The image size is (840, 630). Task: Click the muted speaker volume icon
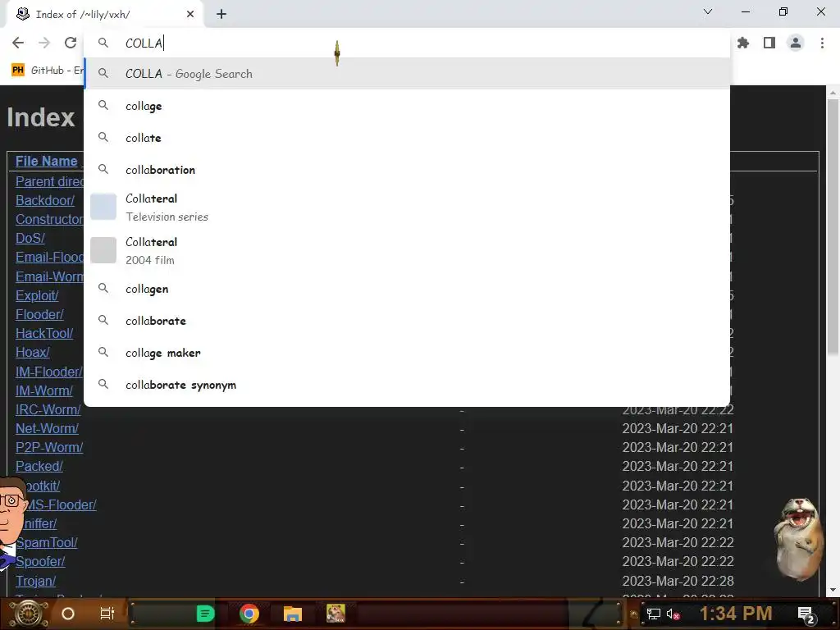pos(673,614)
